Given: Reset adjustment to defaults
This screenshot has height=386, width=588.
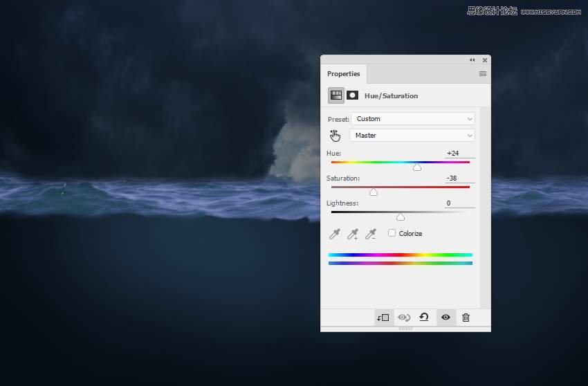Looking at the screenshot, I should click(424, 318).
